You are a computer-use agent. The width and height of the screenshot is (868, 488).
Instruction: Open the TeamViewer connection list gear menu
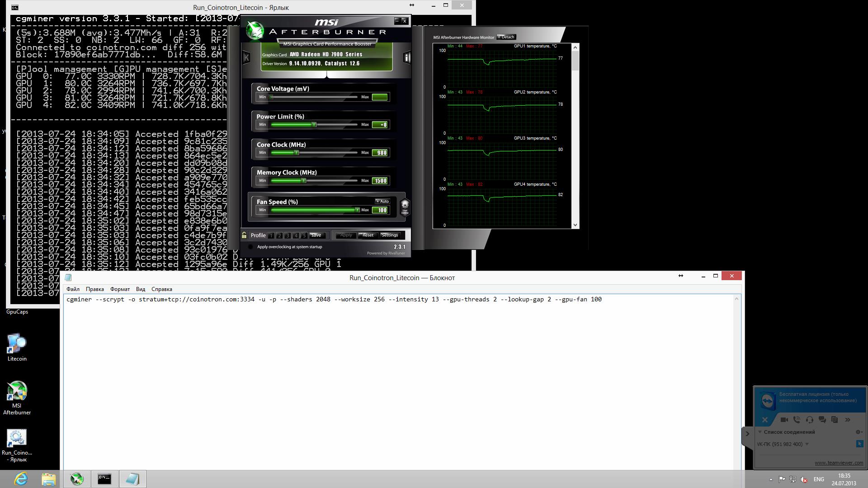[859, 432]
